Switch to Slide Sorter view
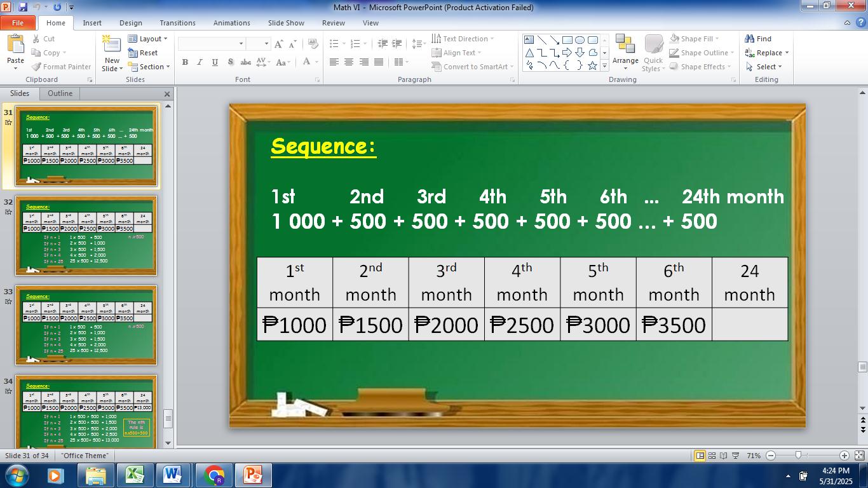The width and height of the screenshot is (868, 488). (x=712, y=456)
